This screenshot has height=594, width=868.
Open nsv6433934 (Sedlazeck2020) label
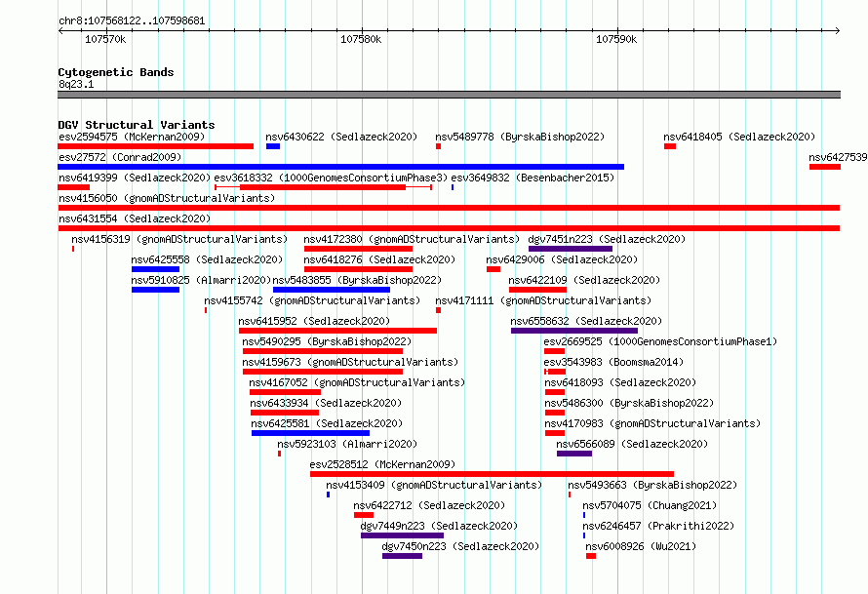(326, 403)
